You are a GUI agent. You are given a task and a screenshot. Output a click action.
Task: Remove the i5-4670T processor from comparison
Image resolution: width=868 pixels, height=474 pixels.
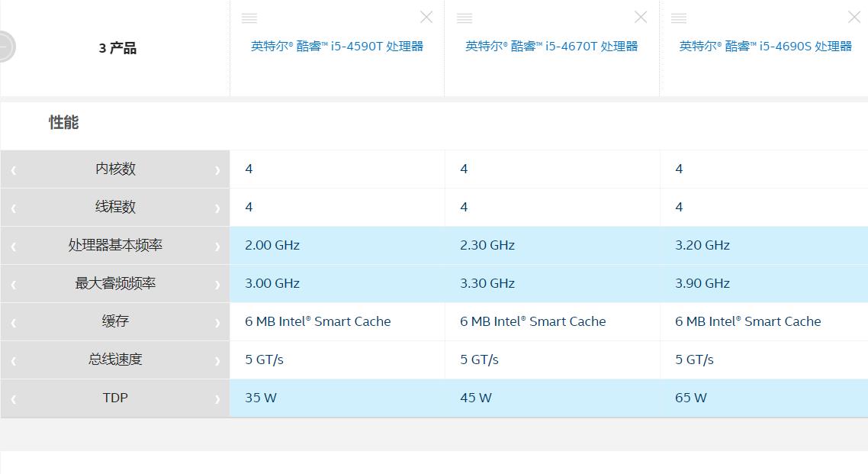point(641,17)
